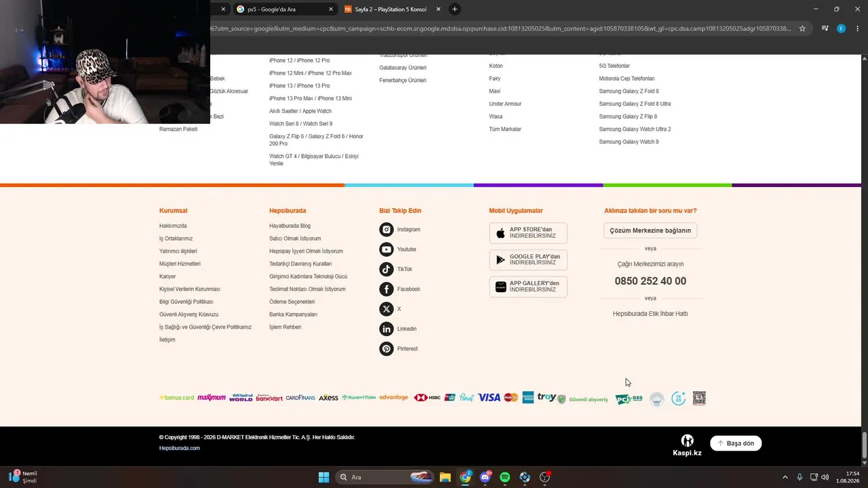The width and height of the screenshot is (868, 488).
Task: Click the Kaspi.kz logo
Action: point(687,445)
